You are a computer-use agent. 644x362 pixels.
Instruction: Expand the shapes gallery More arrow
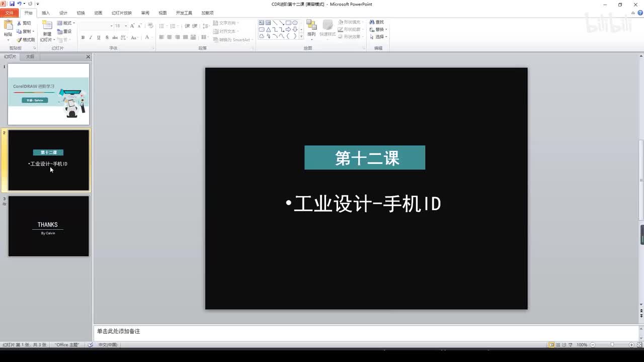pos(301,36)
